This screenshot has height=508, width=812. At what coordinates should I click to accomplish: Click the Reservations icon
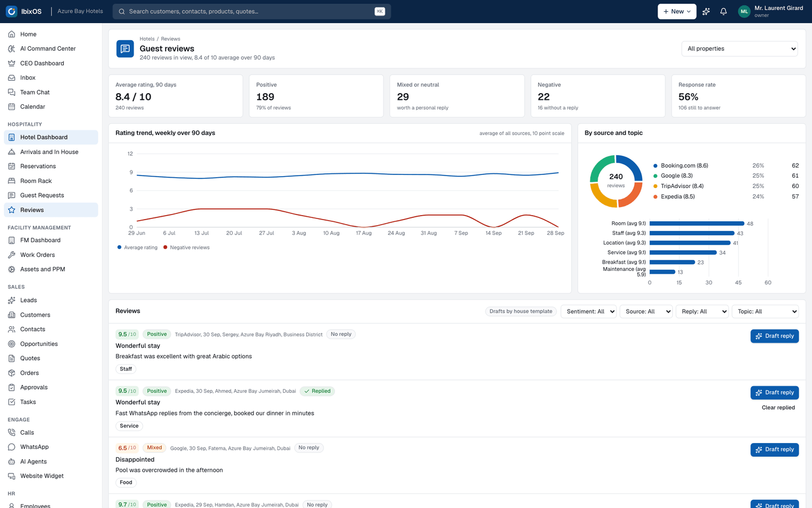point(12,166)
